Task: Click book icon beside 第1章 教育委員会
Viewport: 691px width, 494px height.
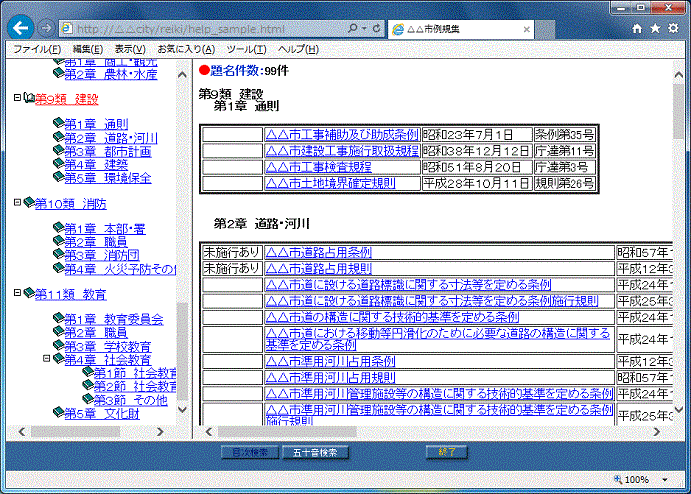Action: [57, 319]
